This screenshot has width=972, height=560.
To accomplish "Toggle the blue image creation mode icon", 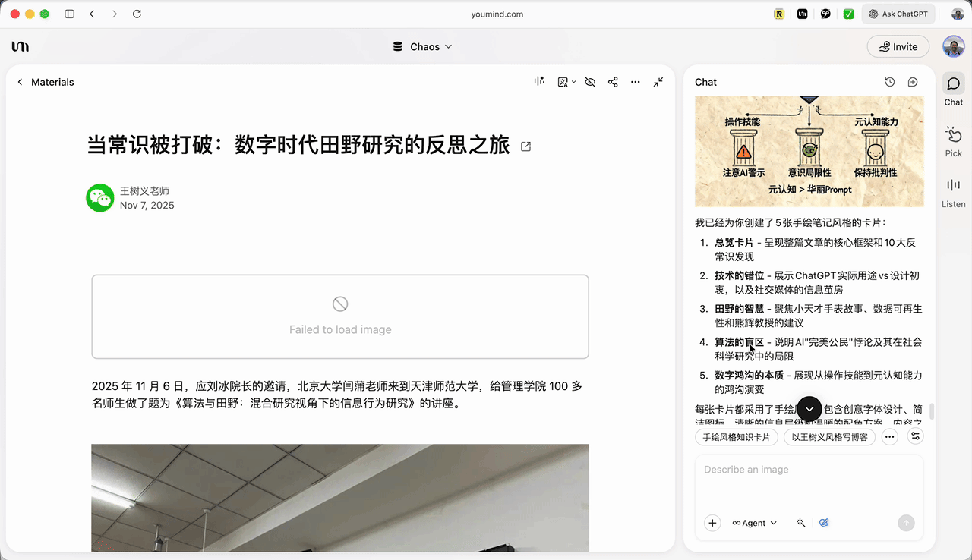I will 824,523.
